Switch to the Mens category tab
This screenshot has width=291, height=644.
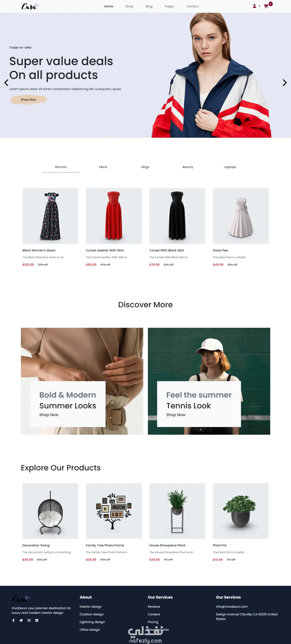(103, 167)
